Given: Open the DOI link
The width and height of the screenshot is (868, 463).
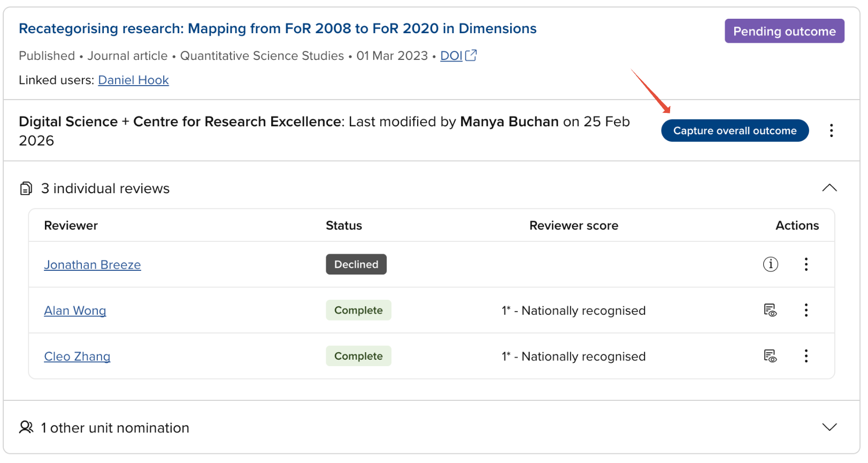Looking at the screenshot, I should point(451,56).
